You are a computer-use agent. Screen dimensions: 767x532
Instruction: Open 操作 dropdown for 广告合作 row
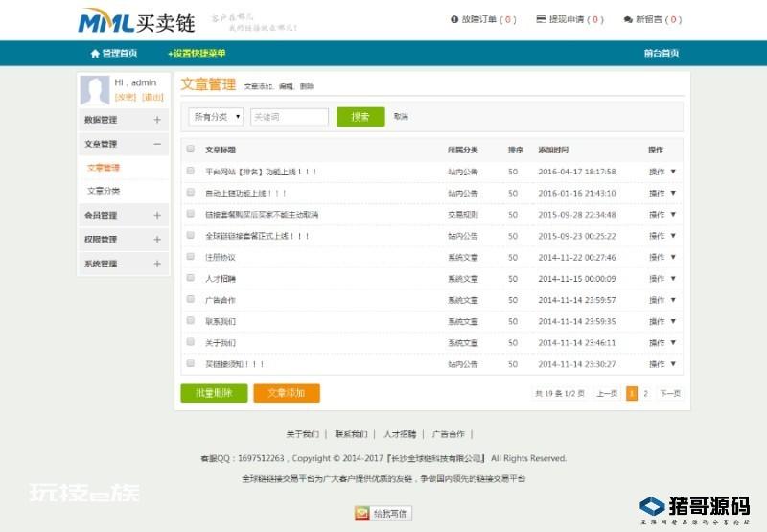(662, 300)
